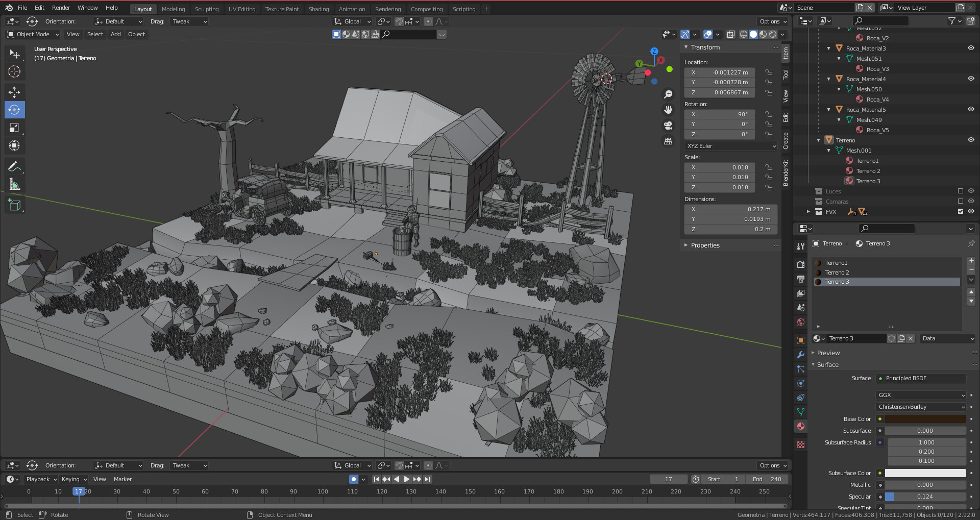This screenshot has width=980, height=520.
Task: Switch to the Shading workspace tab
Action: 318,9
